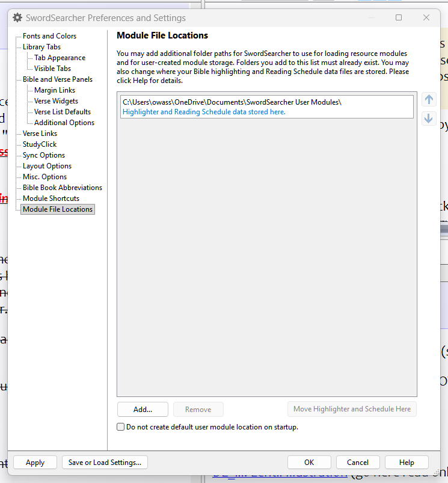Maximize the Preferences and Settings window
The height and width of the screenshot is (483, 448).
coord(399,17)
